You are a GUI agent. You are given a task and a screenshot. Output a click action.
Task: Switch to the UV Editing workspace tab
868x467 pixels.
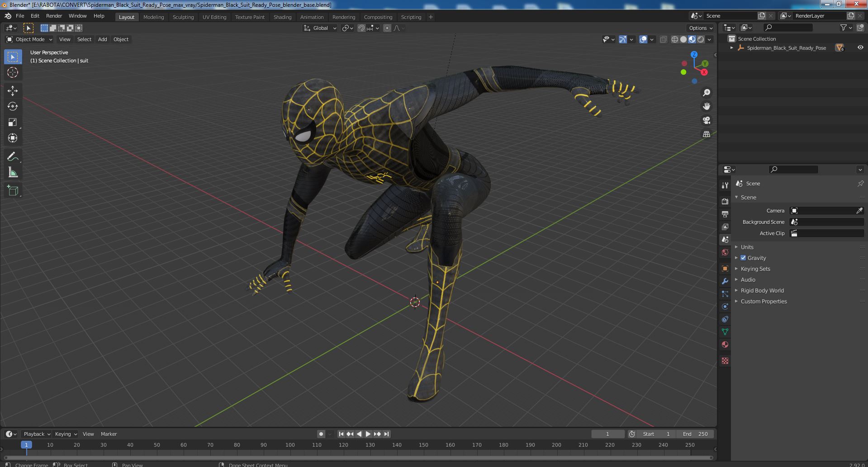(214, 17)
